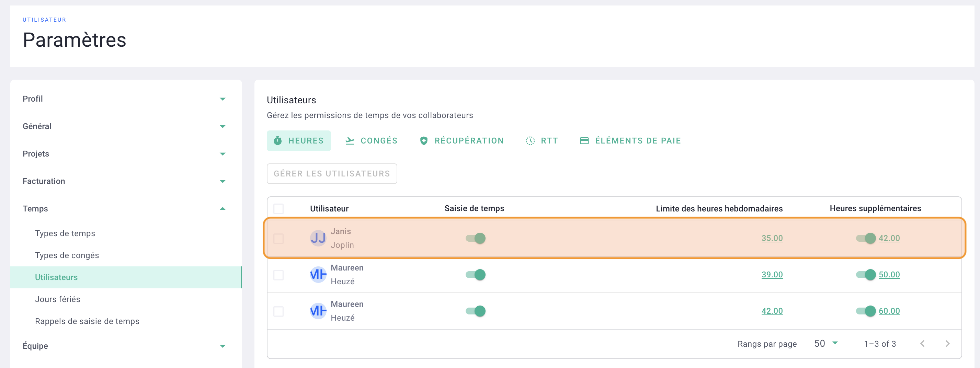Toggle Saisie de temps for Maureen Heuzé 42.00 row
This screenshot has width=980, height=368.
[x=476, y=311]
